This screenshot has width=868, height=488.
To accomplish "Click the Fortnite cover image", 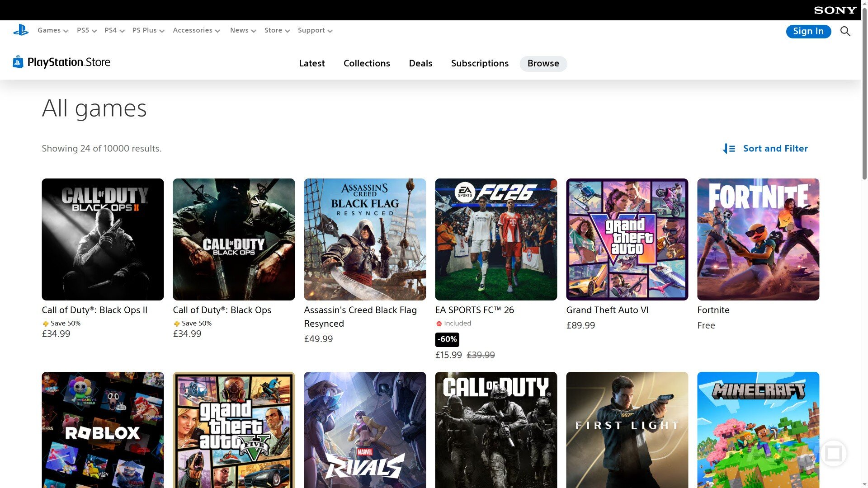I will tap(758, 239).
